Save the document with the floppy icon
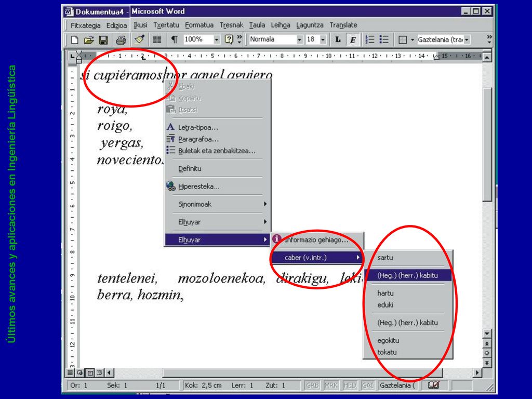 click(x=103, y=40)
